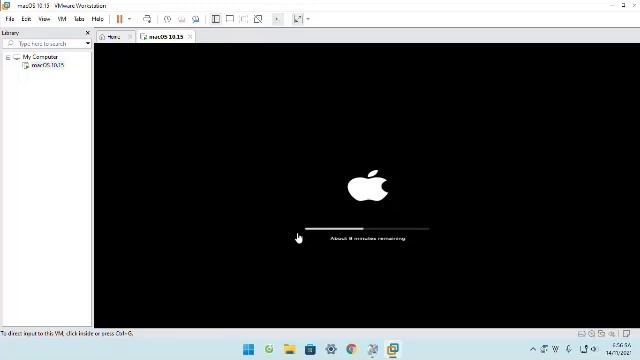Click the VMware Workstation taskbar icon

393,349
